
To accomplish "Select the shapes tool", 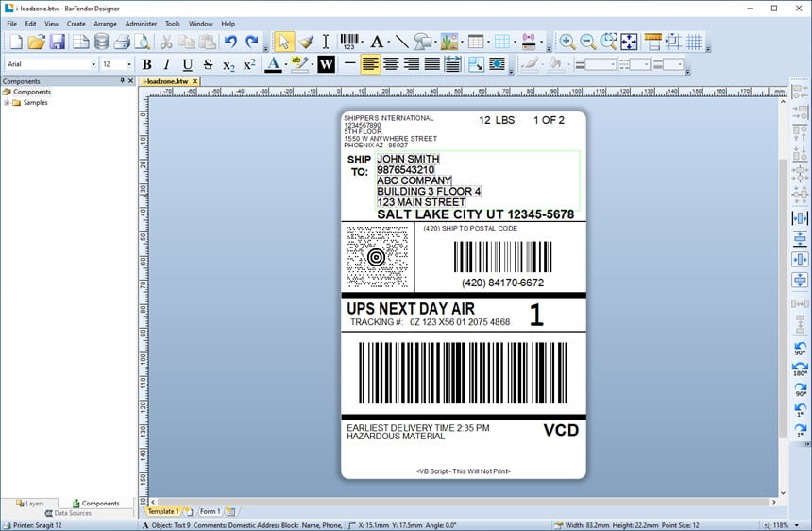I will (x=423, y=42).
